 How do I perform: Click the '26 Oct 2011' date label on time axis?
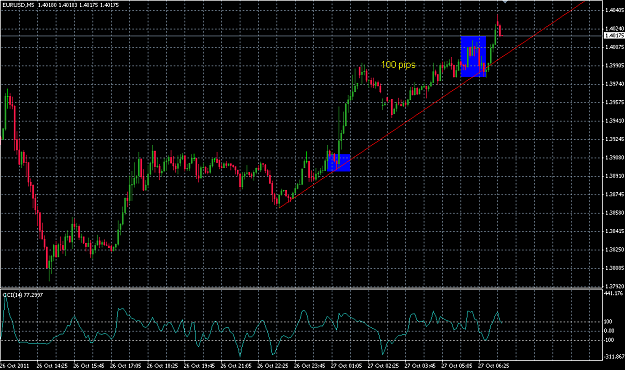14,365
